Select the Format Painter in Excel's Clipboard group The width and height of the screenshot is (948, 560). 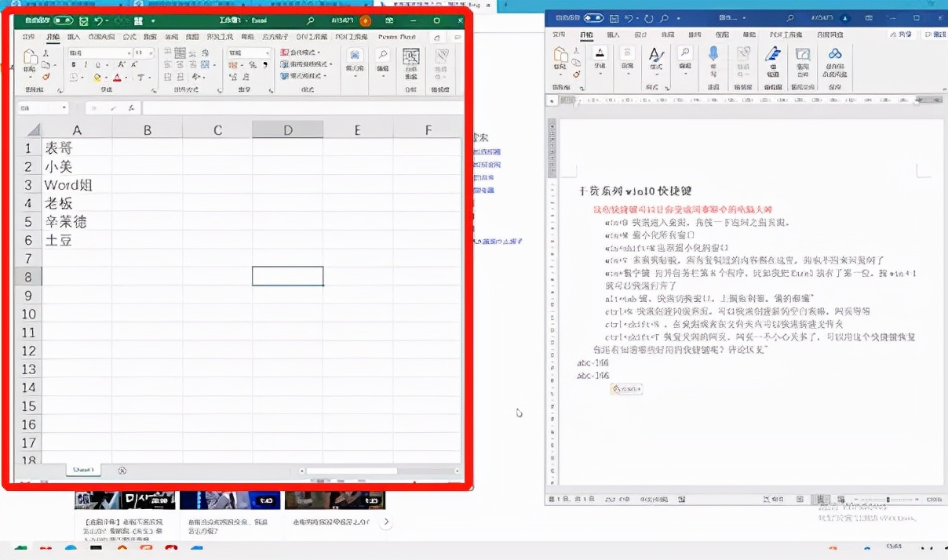(x=45, y=75)
